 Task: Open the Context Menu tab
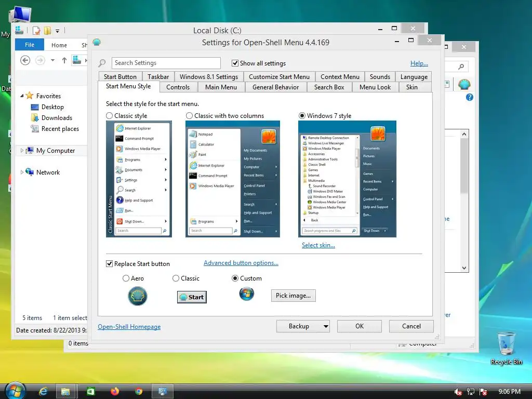340,77
